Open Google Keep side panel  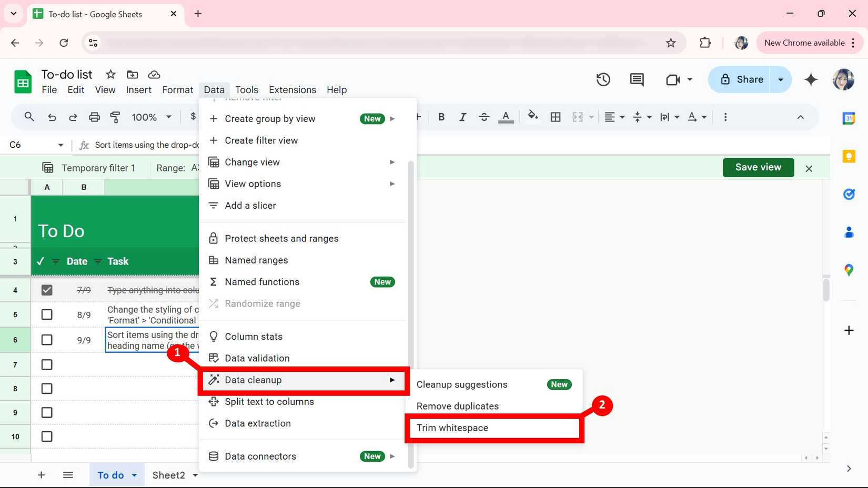tap(849, 156)
